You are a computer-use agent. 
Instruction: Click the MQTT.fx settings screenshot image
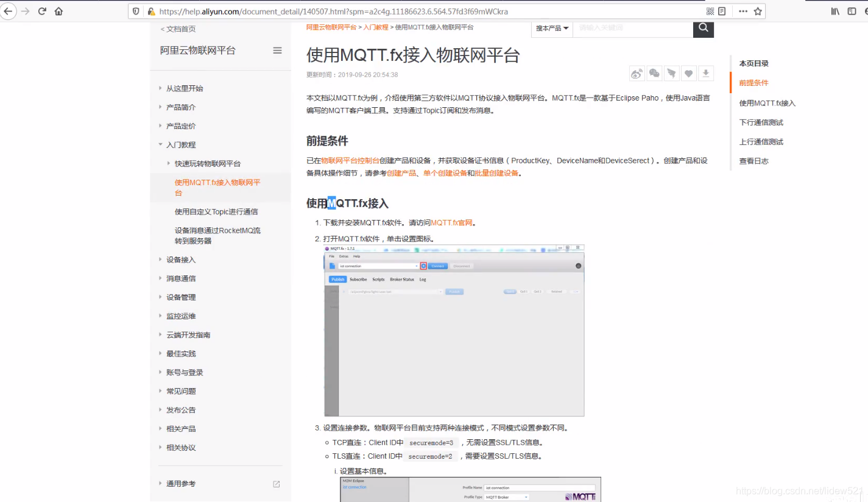pos(454,331)
